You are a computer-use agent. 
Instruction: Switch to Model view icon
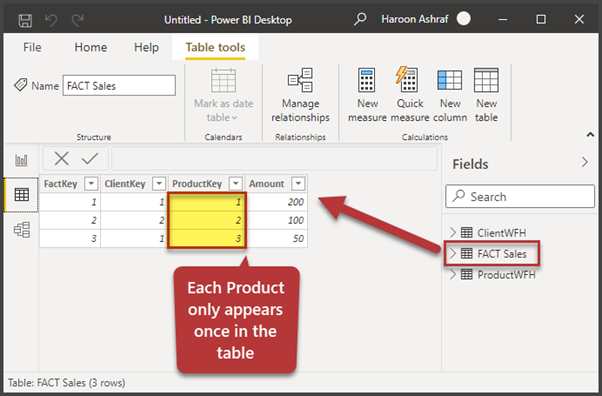coord(22,230)
